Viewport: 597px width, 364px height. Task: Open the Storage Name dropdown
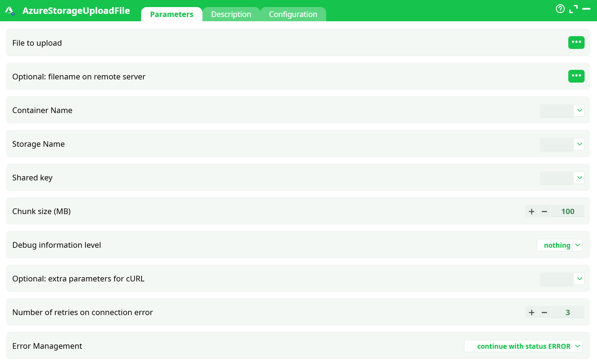pyautogui.click(x=579, y=144)
